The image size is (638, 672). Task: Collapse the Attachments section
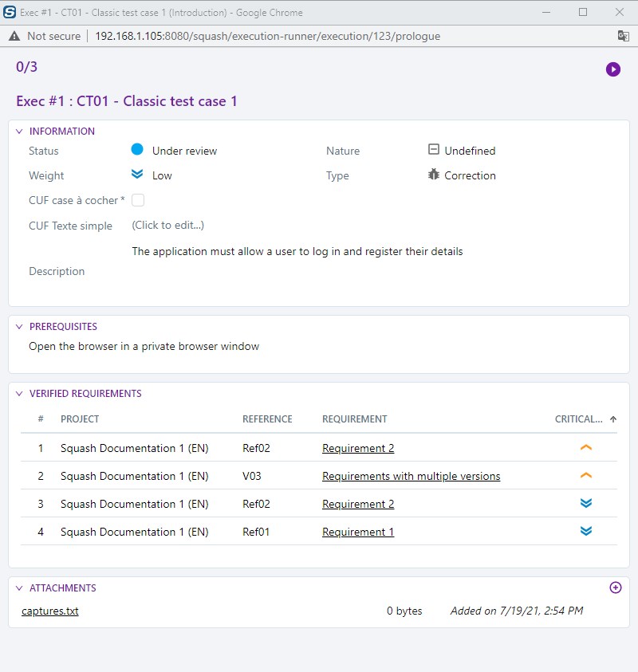point(19,588)
